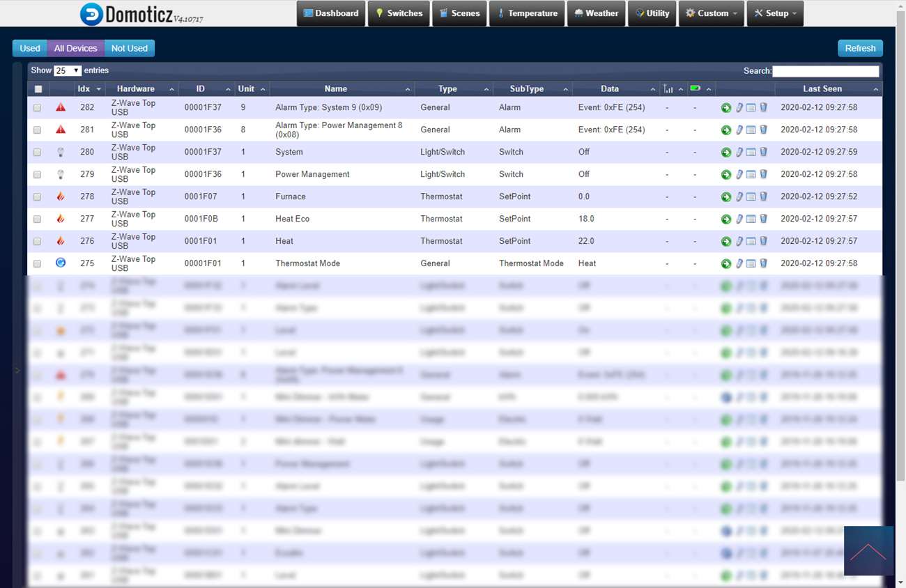Click green add-device arrow for Furnace row
This screenshot has height=588, width=906.
(x=726, y=197)
